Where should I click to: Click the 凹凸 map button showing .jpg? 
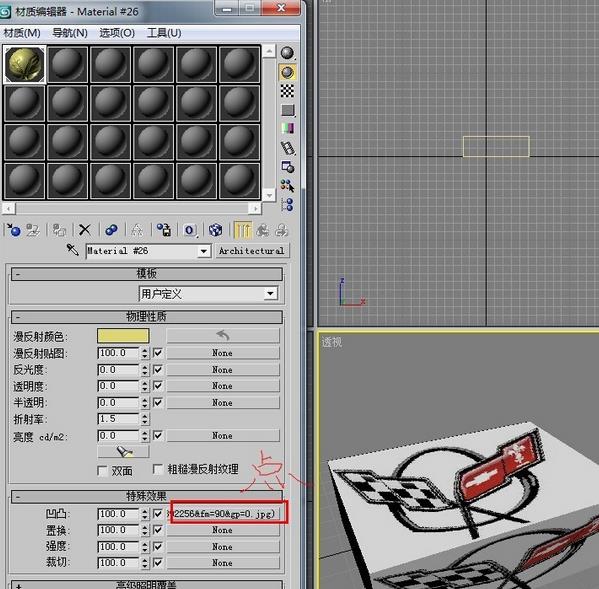click(x=223, y=514)
